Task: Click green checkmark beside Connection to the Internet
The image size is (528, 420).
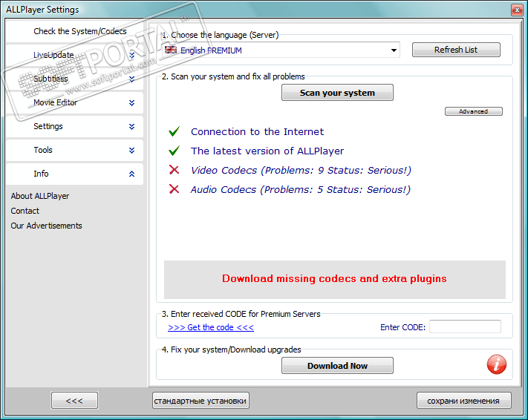Action: coord(174,131)
